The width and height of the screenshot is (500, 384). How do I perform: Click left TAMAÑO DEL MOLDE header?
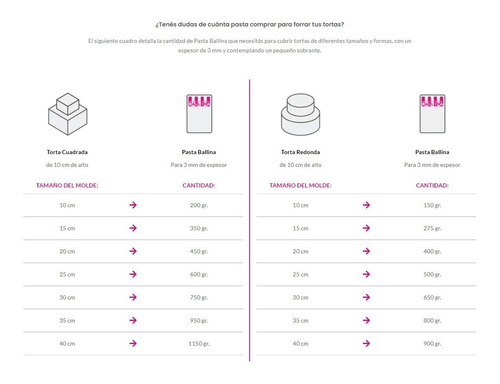(x=67, y=185)
